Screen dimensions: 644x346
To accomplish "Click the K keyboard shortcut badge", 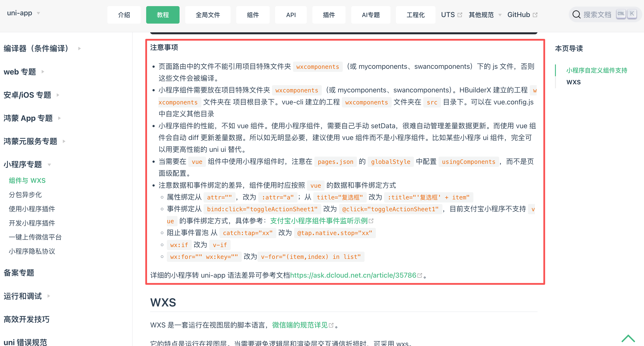I will click(x=632, y=14).
